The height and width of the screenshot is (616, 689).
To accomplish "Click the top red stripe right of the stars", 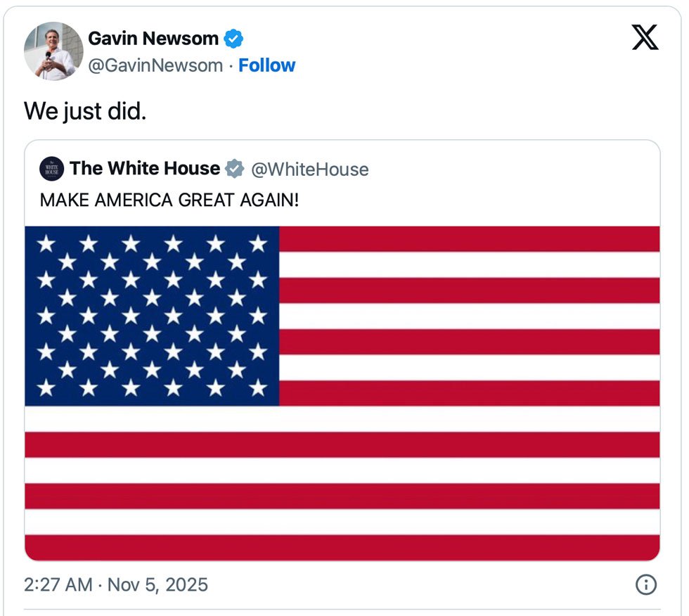I will click(x=469, y=239).
